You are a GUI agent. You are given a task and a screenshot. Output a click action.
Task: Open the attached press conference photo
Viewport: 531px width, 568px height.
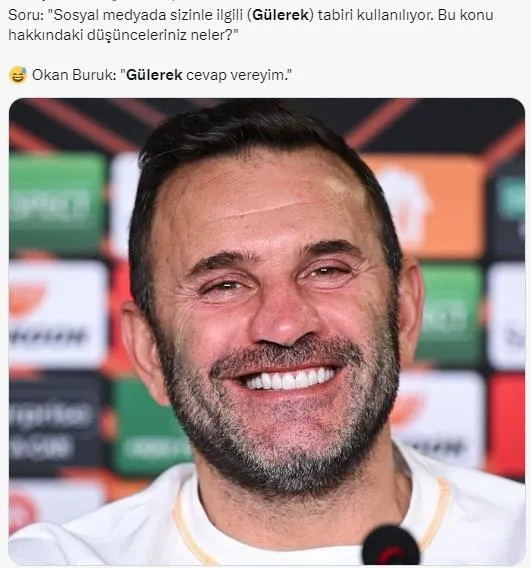click(267, 331)
